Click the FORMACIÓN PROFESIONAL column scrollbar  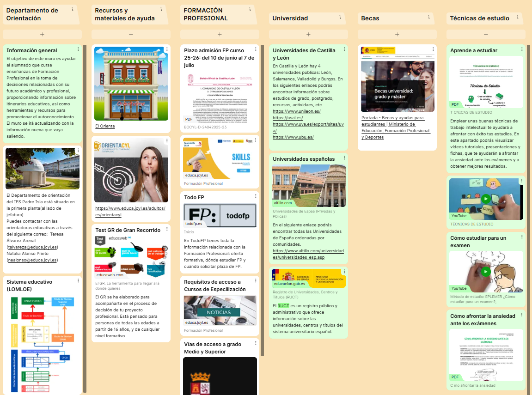pos(262,200)
